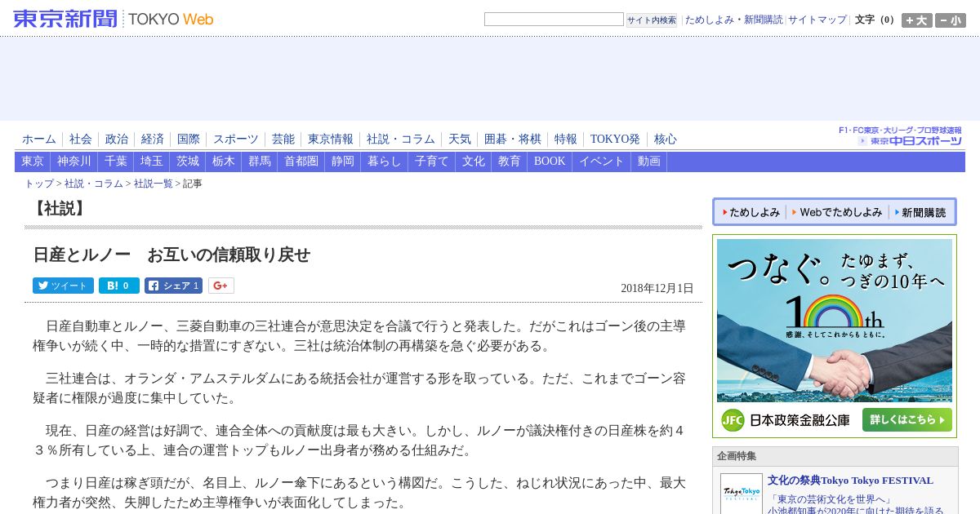
Task: Select the 神奈川 regional tab
Action: pos(74,162)
